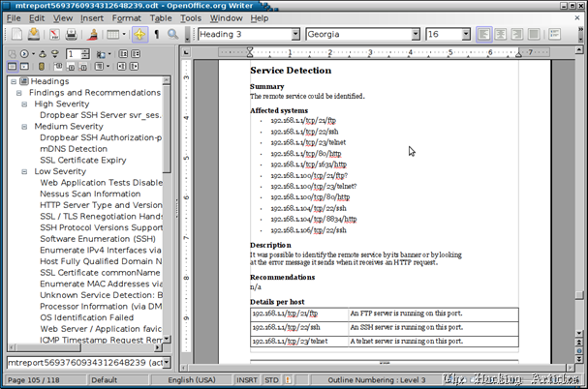Collapse the Medium Severity node
This screenshot has width=588, height=389.
coord(24,127)
